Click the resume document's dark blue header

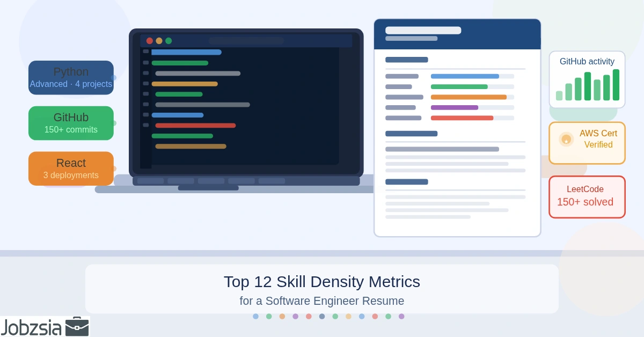point(457,34)
